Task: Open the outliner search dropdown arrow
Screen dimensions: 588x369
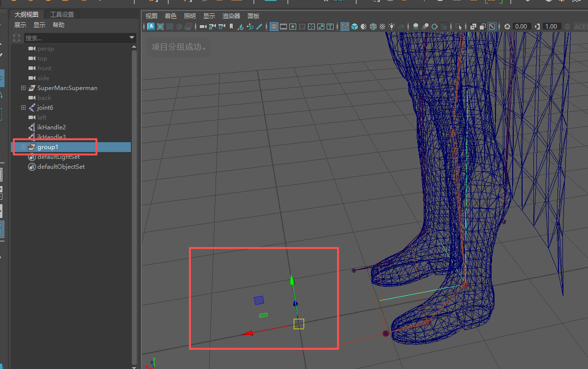Action: coord(132,37)
